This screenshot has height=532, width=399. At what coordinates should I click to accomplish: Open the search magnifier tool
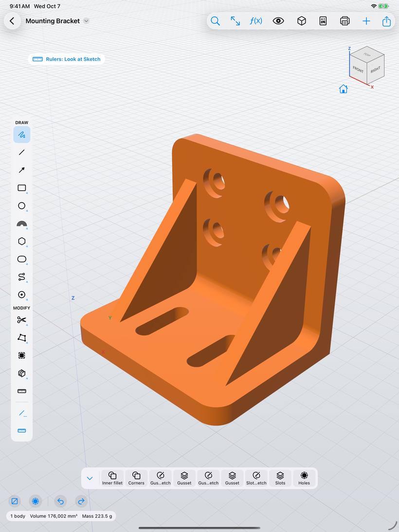[215, 21]
